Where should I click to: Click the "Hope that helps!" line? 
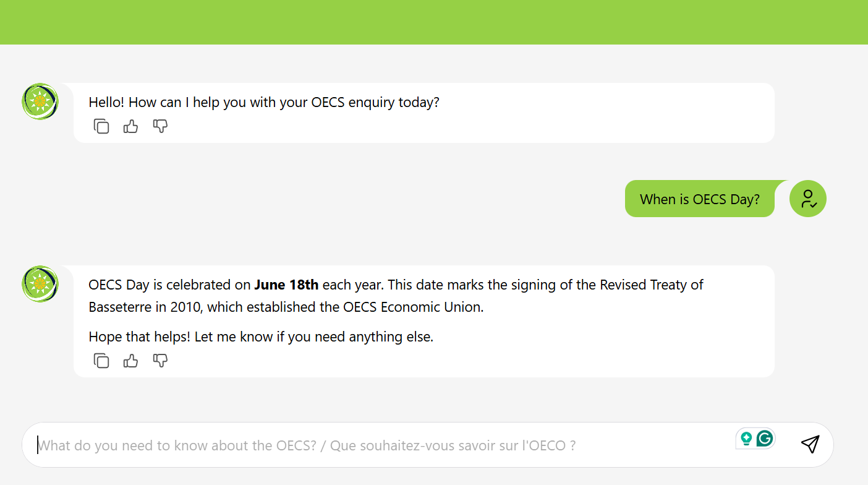[x=261, y=337]
